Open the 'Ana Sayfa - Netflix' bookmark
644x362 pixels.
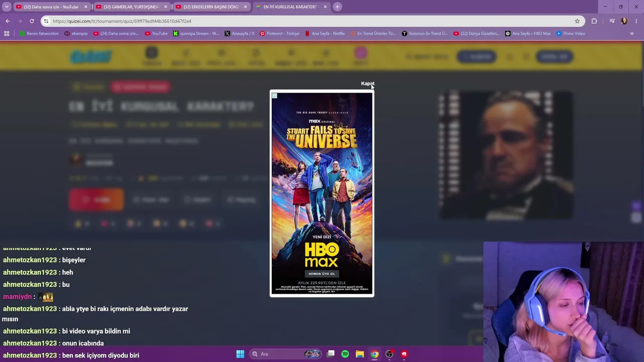[x=325, y=34]
